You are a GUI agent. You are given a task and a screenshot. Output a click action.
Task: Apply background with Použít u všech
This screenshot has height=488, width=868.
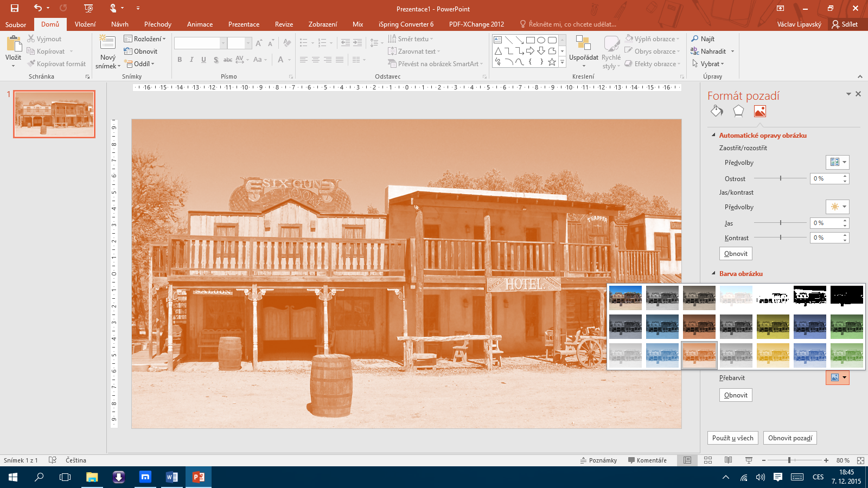point(732,438)
